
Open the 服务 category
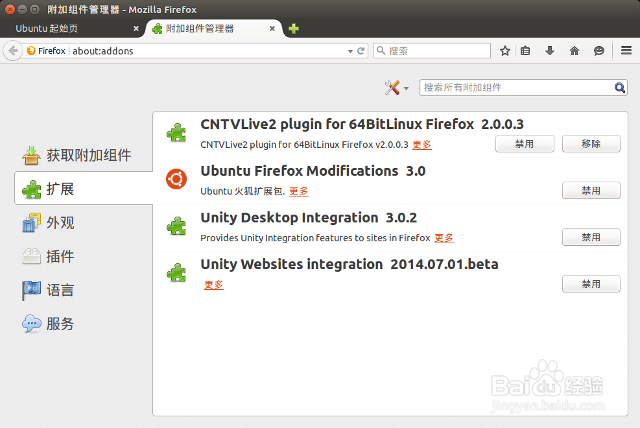[84, 324]
